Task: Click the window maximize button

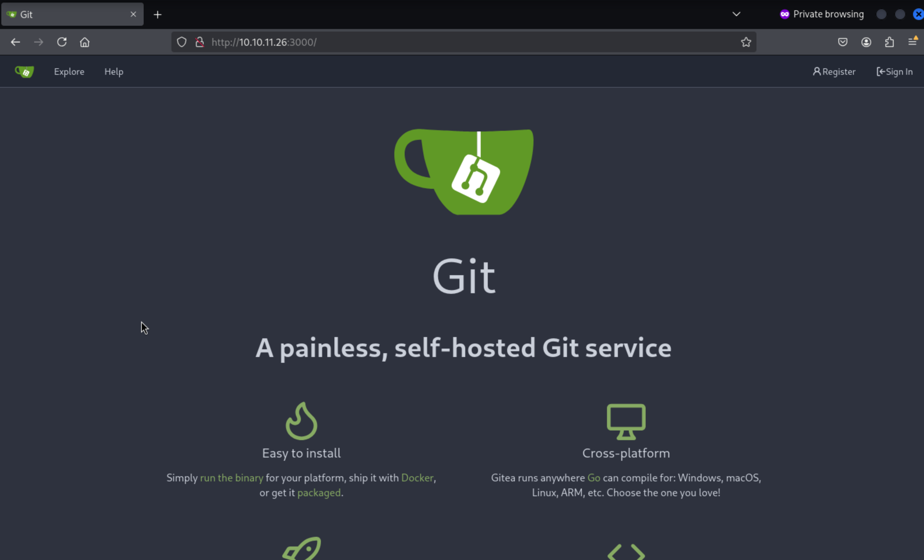Action: click(x=900, y=14)
